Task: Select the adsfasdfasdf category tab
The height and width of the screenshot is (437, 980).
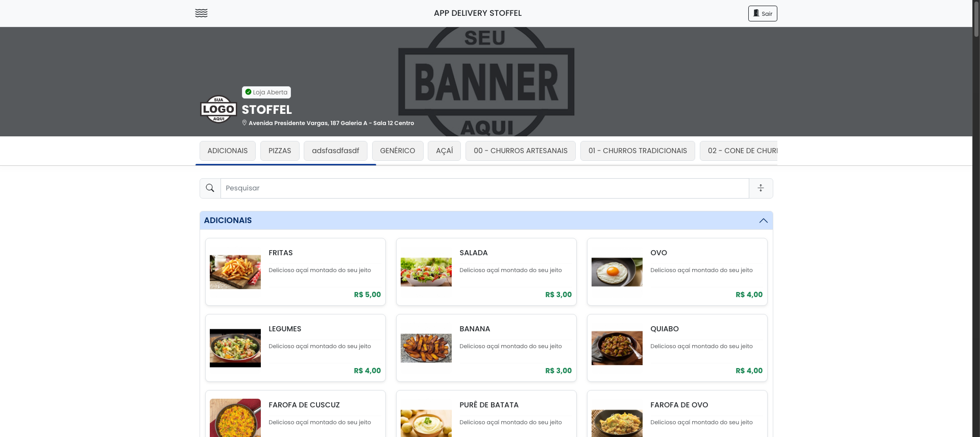Action: [x=335, y=151]
